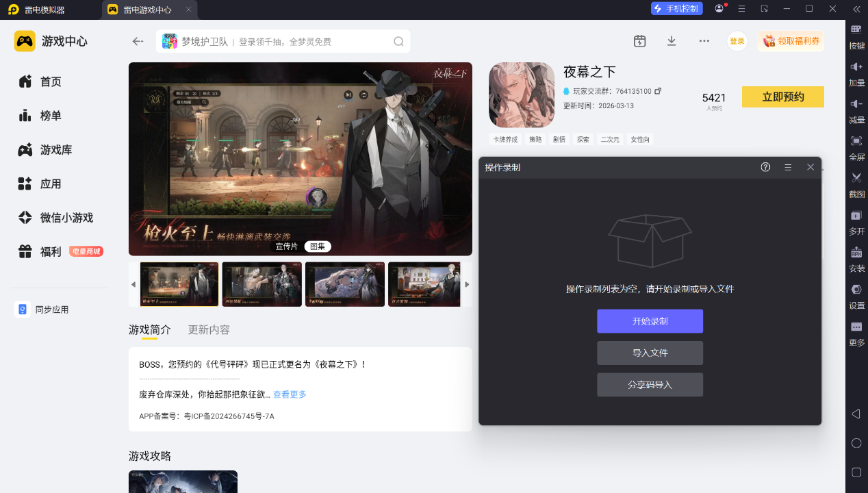Click the Android home circle button
Image resolution: width=868 pixels, height=493 pixels.
tap(856, 443)
